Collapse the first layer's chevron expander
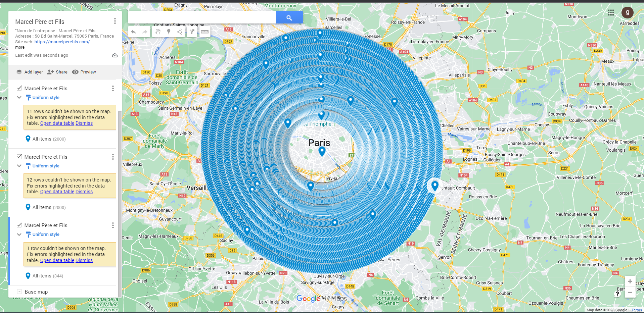Screen dimensions: 644x313 point(19,98)
